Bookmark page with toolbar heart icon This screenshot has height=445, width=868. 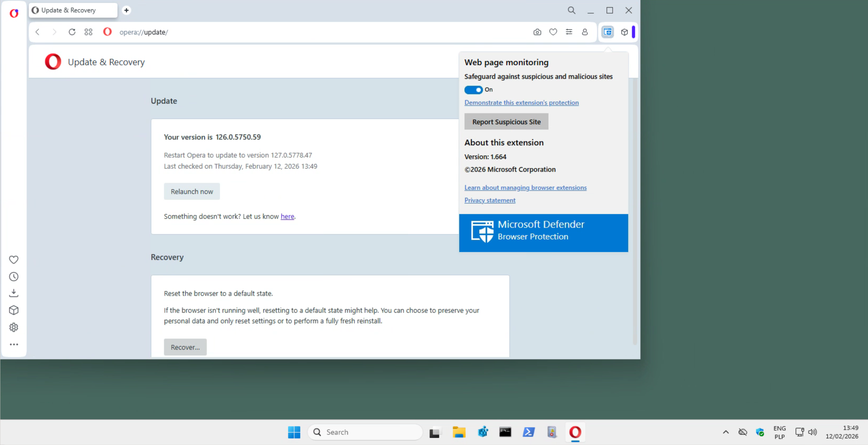(553, 32)
